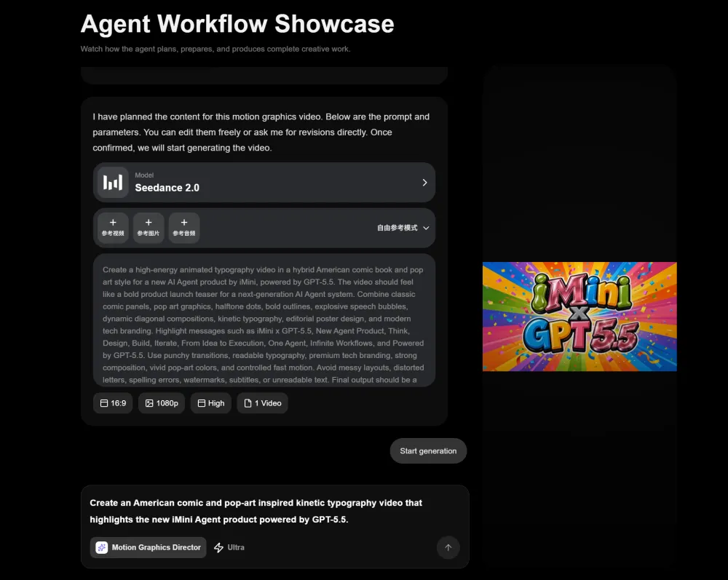Click the Agent Workflow Showcase heading
Screen dimensions: 728x580
(237, 24)
